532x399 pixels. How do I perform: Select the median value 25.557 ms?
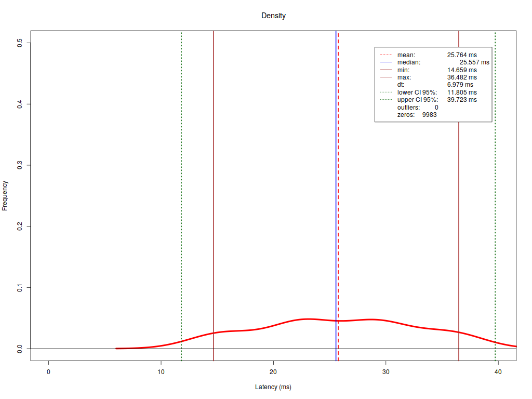coord(474,62)
